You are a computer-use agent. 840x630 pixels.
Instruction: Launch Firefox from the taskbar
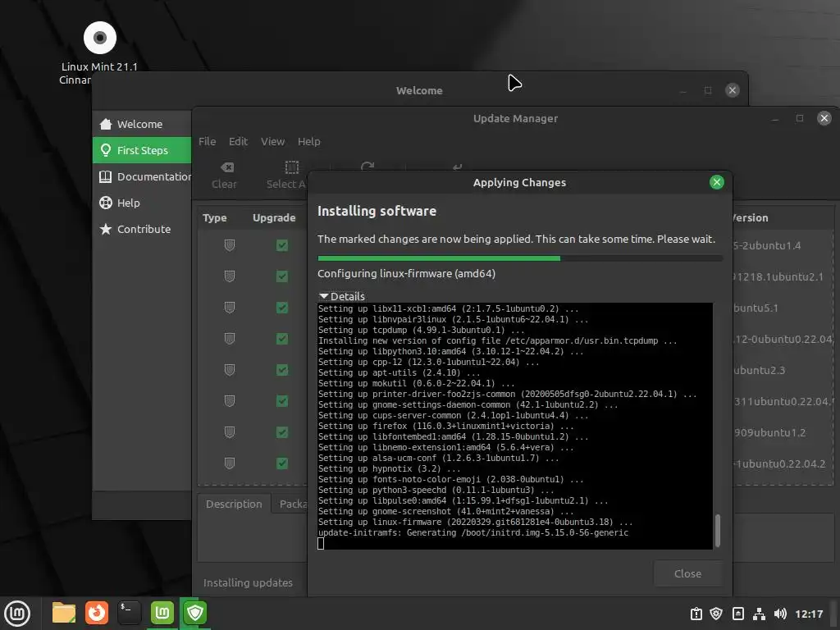click(97, 613)
